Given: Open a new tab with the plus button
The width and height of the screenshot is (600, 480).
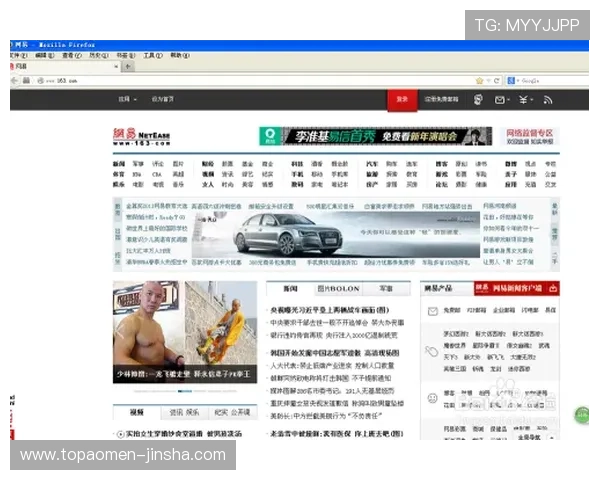Looking at the screenshot, I should (x=128, y=66).
